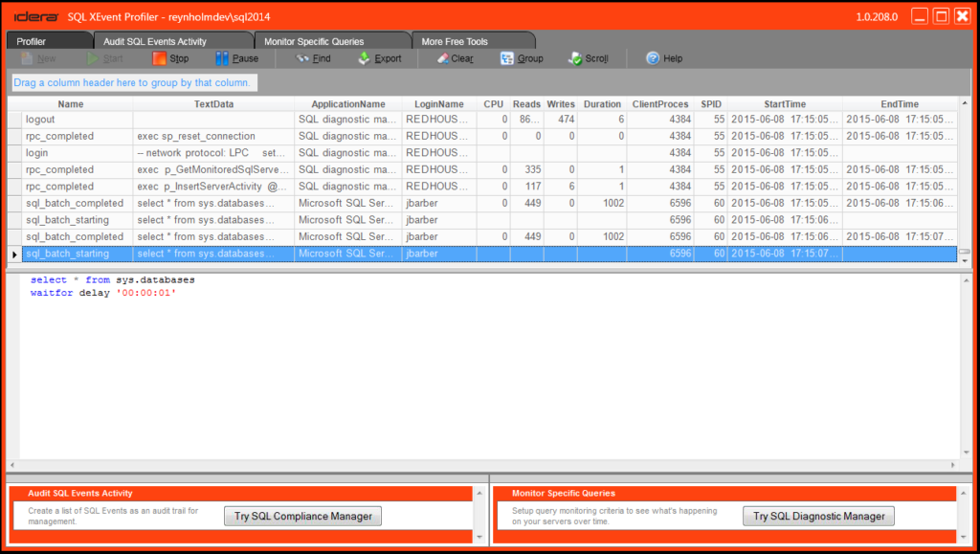Click the Export green arrow icon
Image resolution: width=980 pixels, height=554 pixels.
coord(365,58)
